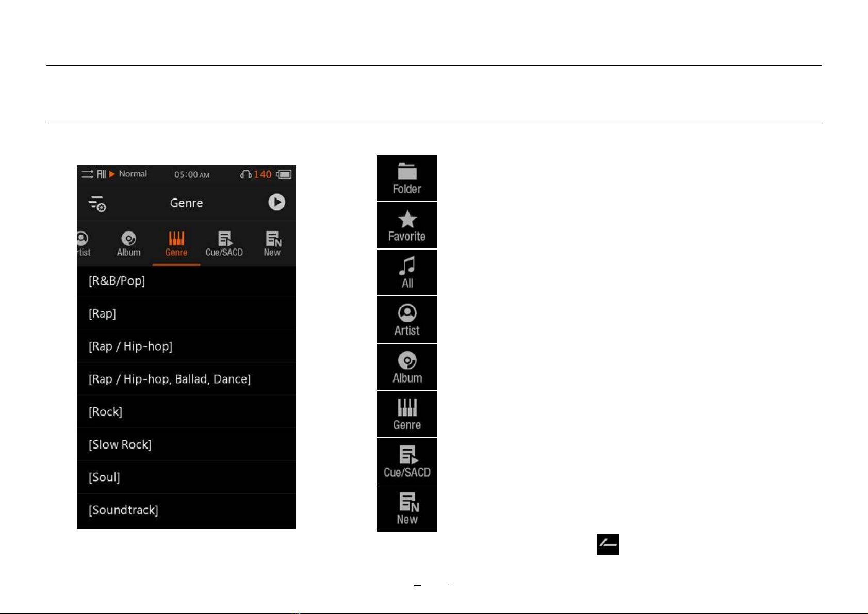
Task: Tap the shuffle All indicator in status bar
Action: (x=93, y=174)
